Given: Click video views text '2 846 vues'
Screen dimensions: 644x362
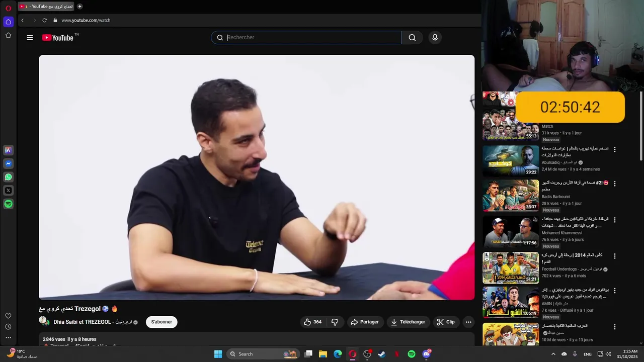Looking at the screenshot, I should [x=54, y=339].
